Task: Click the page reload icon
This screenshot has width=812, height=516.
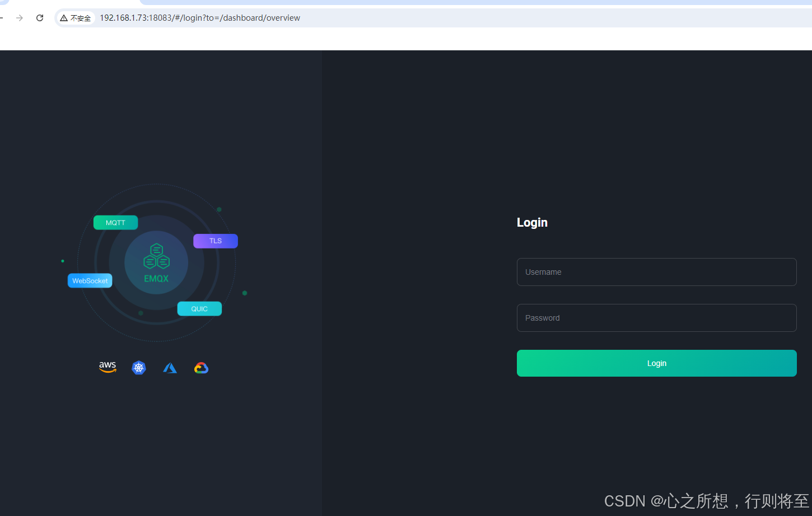Action: pos(39,17)
